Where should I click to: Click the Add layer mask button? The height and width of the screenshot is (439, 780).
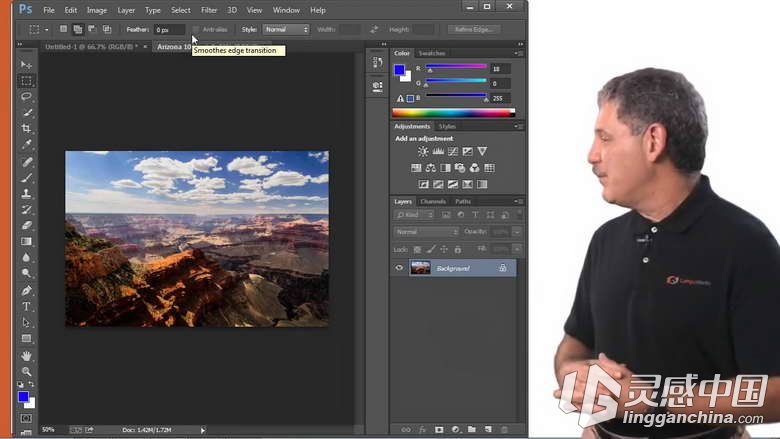point(439,429)
